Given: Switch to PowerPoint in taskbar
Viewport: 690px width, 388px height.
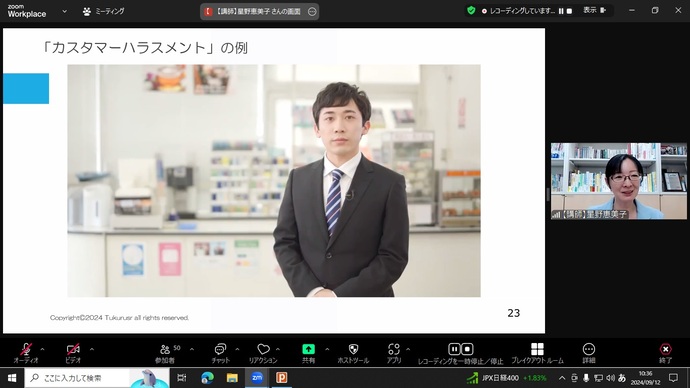Looking at the screenshot, I should (x=282, y=378).
